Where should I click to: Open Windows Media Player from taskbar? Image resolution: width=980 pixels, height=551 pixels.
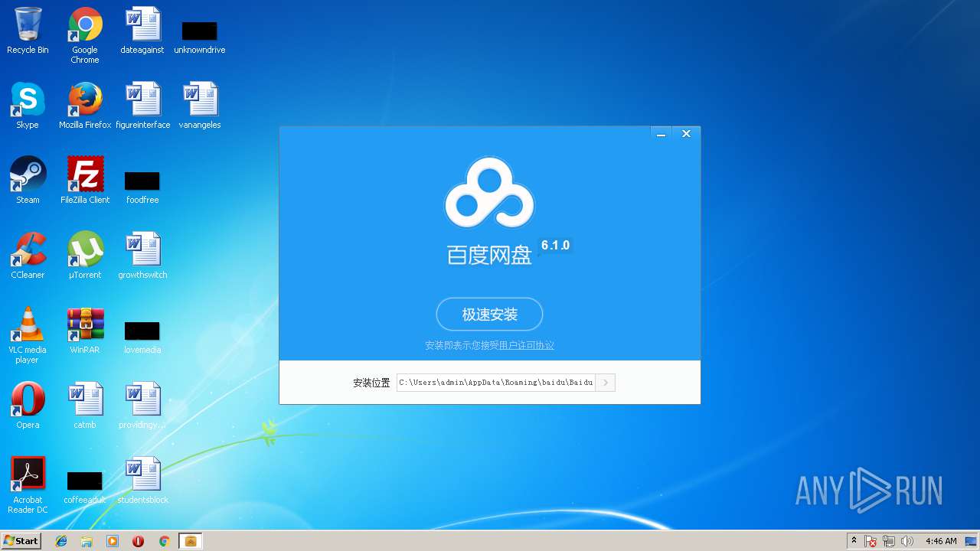[113, 541]
